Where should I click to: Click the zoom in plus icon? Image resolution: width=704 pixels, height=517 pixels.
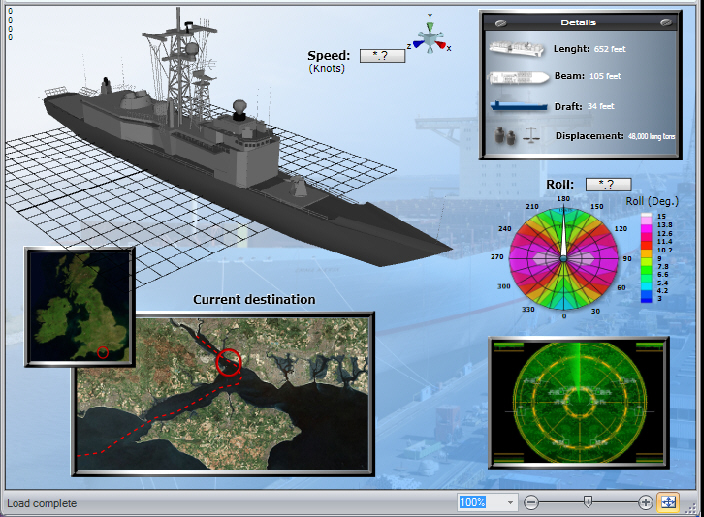coord(645,502)
